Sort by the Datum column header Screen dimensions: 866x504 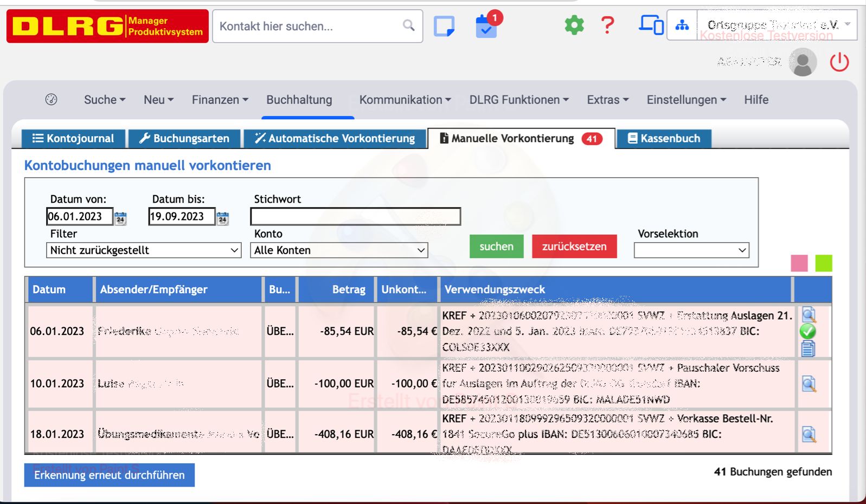pyautogui.click(x=59, y=289)
